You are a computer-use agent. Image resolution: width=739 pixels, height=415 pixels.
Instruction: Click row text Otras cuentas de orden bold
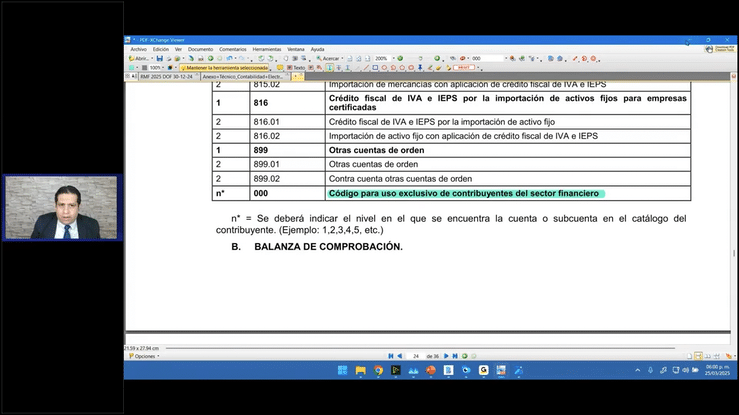(x=377, y=150)
